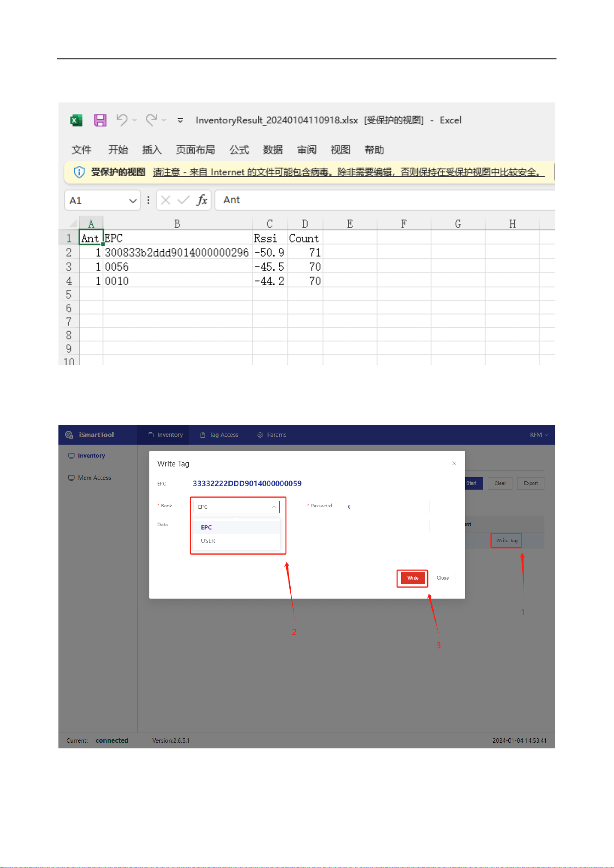Screen dimensions: 614x868
Task: Click the Close button in dialog
Action: point(442,578)
